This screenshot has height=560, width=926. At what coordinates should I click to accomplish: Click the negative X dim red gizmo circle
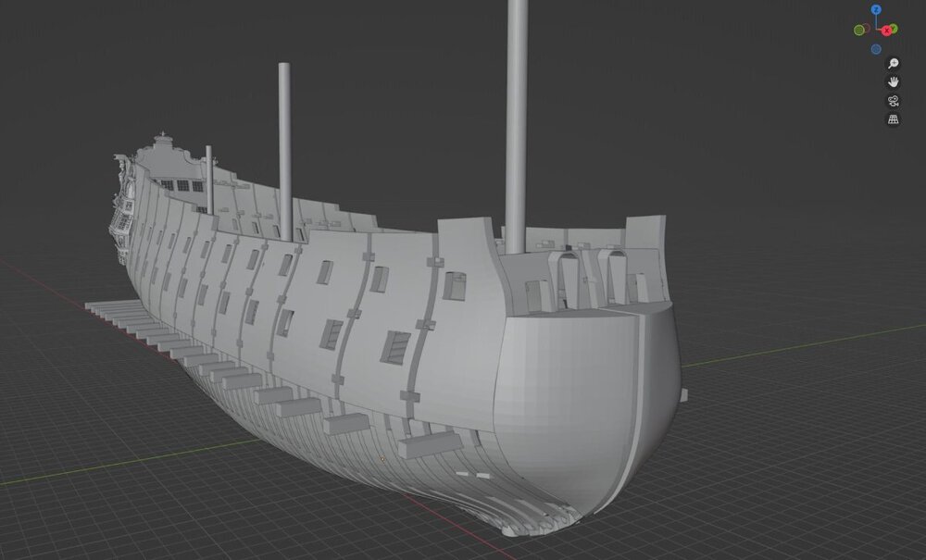click(868, 29)
